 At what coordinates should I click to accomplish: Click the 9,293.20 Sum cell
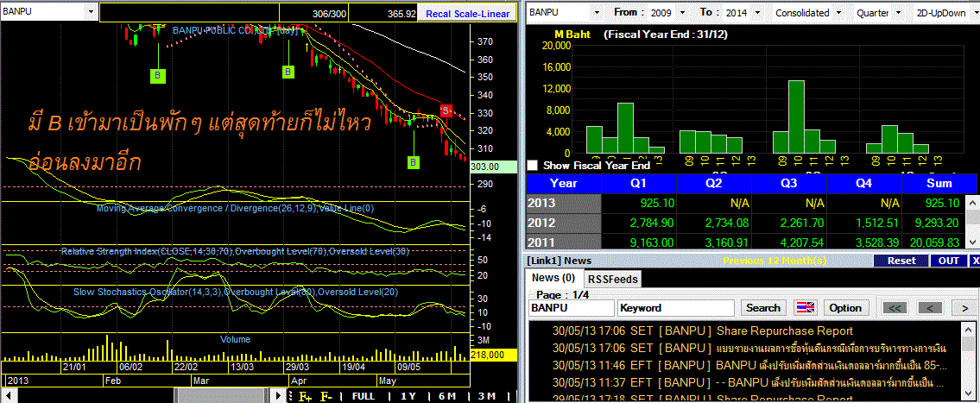click(933, 223)
